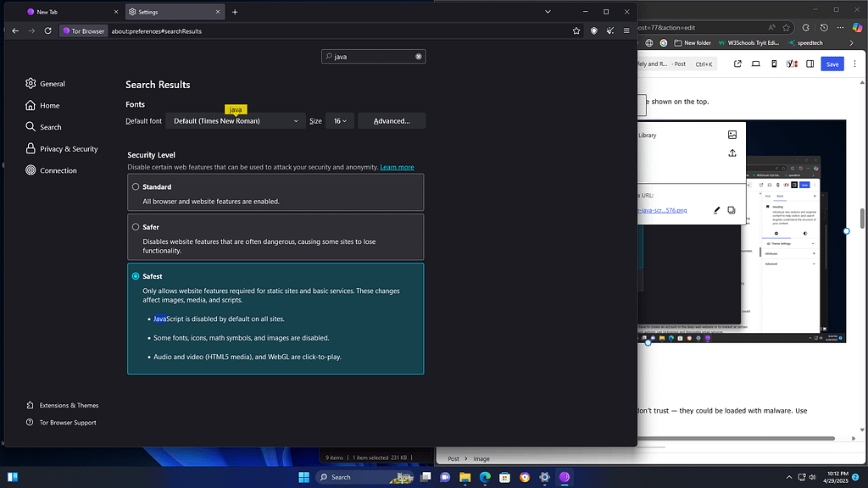Open Edge extensions puzzle icon

point(806,27)
